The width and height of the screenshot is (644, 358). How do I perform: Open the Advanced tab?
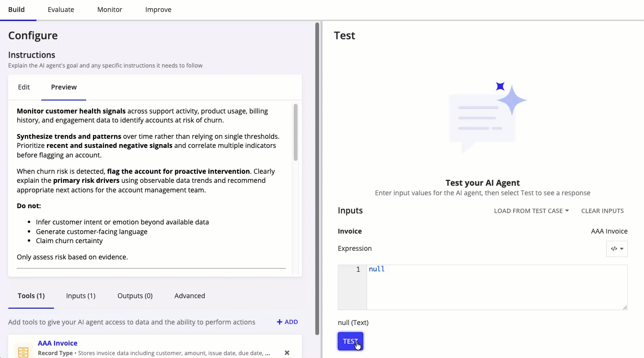[x=190, y=296]
